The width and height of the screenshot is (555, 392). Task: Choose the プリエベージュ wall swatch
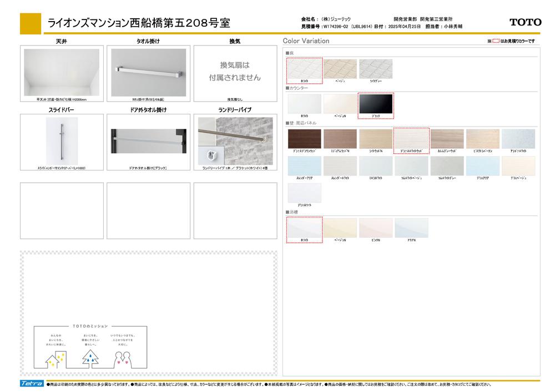518,165
